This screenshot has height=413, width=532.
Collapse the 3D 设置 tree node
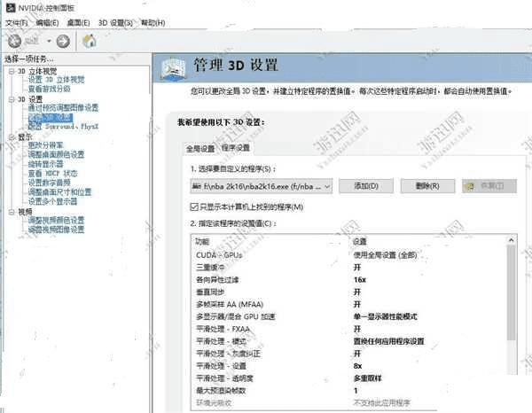point(12,99)
